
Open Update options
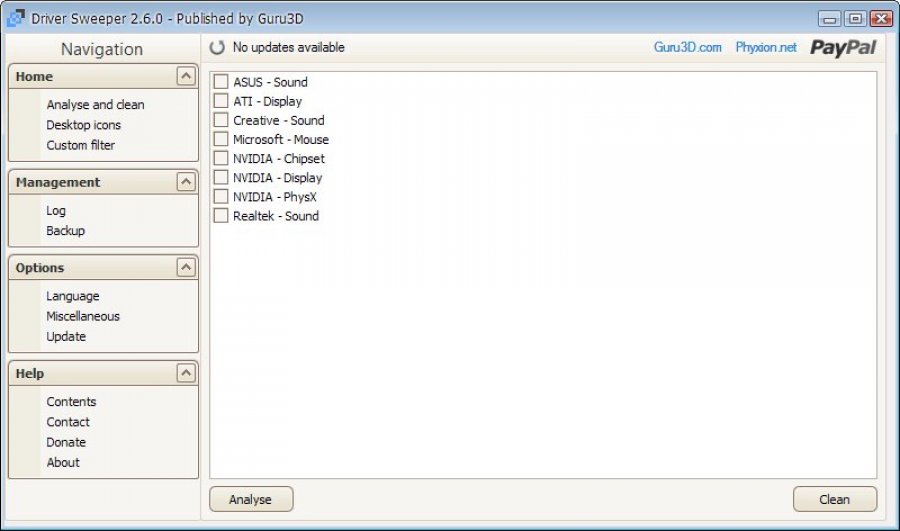pos(66,336)
